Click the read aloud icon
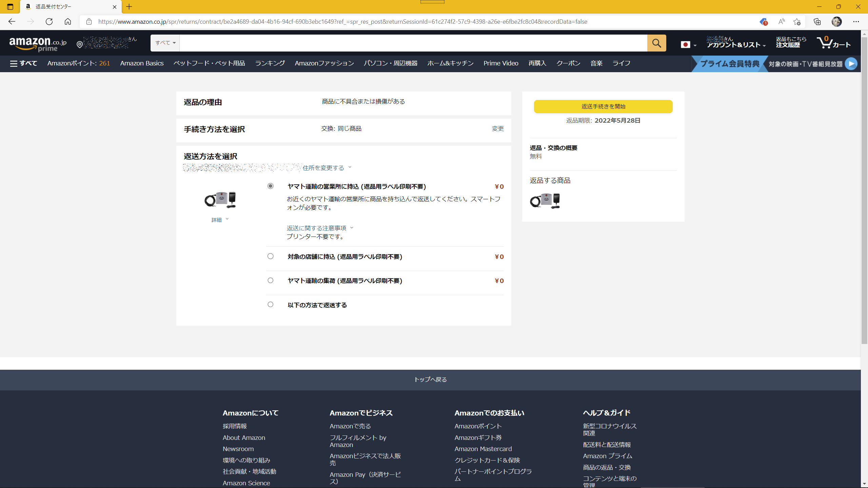 tap(782, 22)
